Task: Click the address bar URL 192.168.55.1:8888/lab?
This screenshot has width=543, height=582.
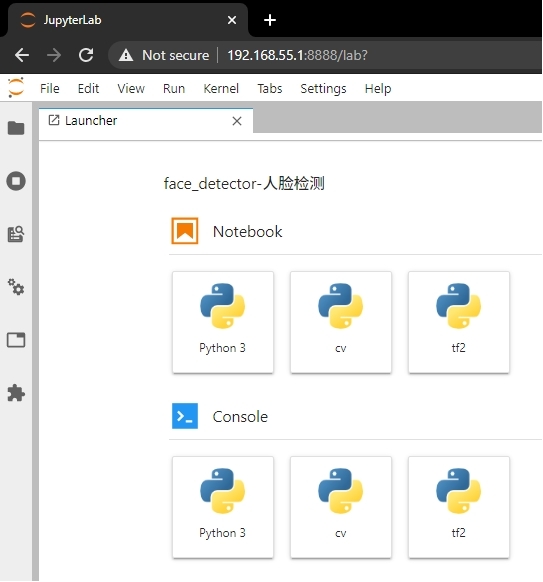Action: pyautogui.click(x=297, y=55)
